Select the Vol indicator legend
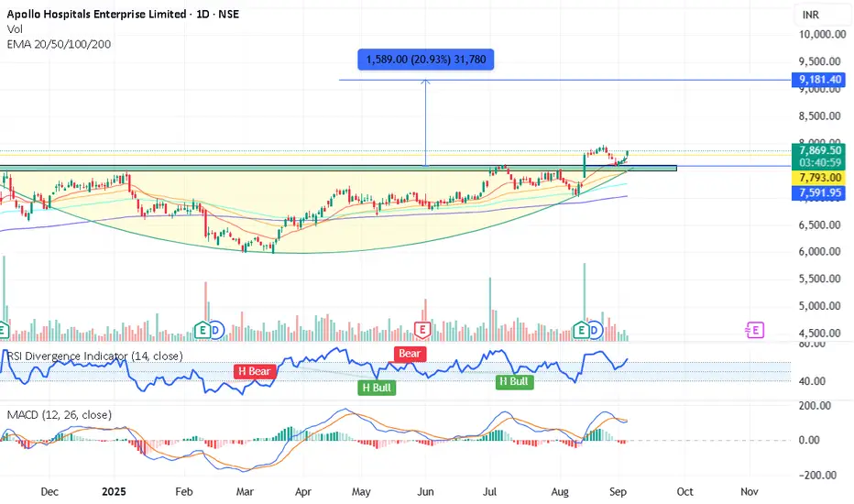 [x=15, y=29]
